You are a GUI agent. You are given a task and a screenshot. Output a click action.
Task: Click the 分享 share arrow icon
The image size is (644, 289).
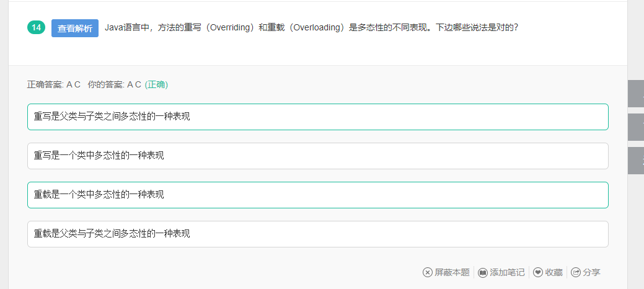click(x=576, y=272)
